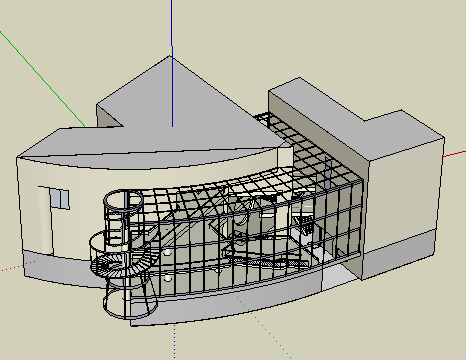Click the small blue window on left curved wall

pos(59,198)
